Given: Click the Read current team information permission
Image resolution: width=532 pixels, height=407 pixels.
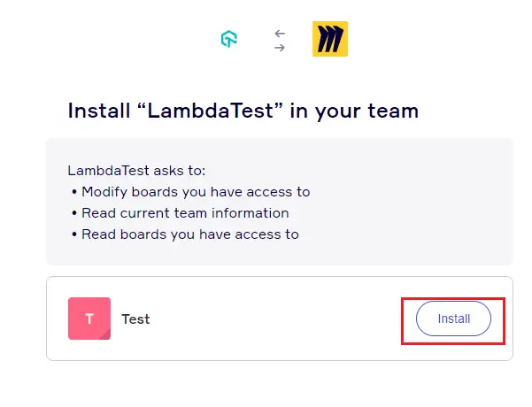Looking at the screenshot, I should (x=185, y=213).
